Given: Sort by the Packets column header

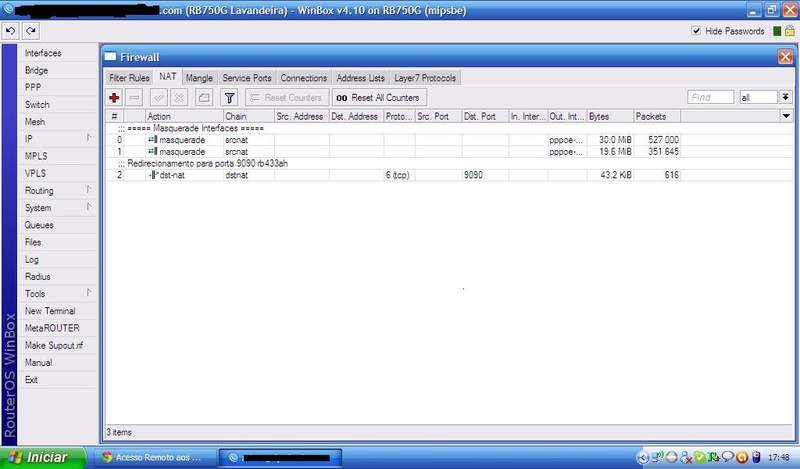Looking at the screenshot, I should [657, 116].
